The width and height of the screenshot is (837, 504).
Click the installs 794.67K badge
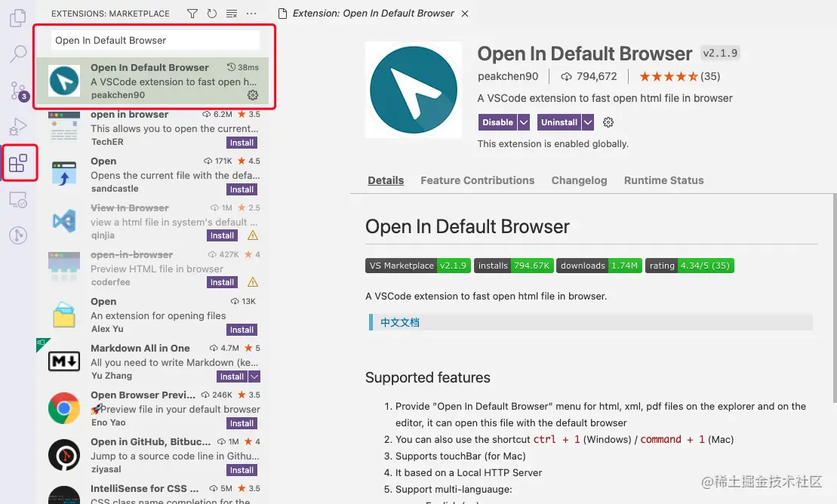(513, 266)
